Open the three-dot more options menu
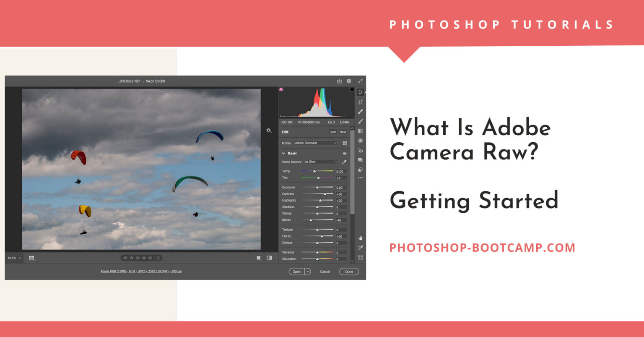Viewport: 644px width, 337px height. point(360,178)
